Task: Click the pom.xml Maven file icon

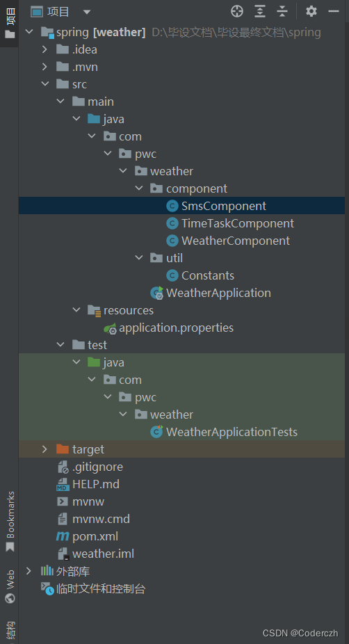Action: pos(63,536)
